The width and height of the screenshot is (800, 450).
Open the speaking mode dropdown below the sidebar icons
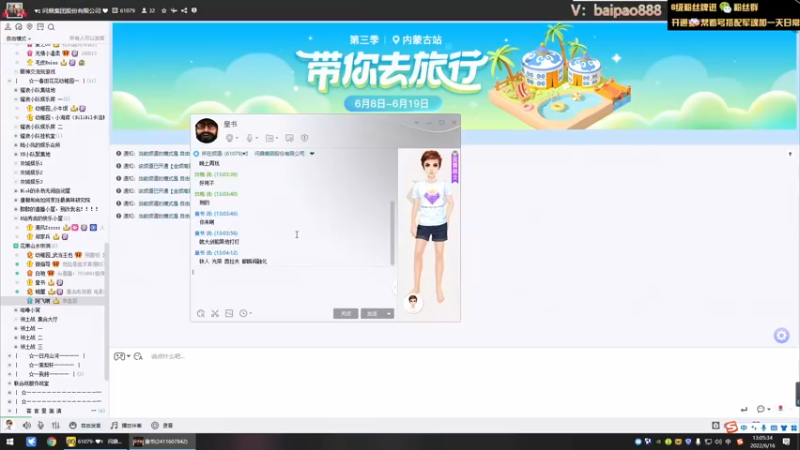point(18,39)
